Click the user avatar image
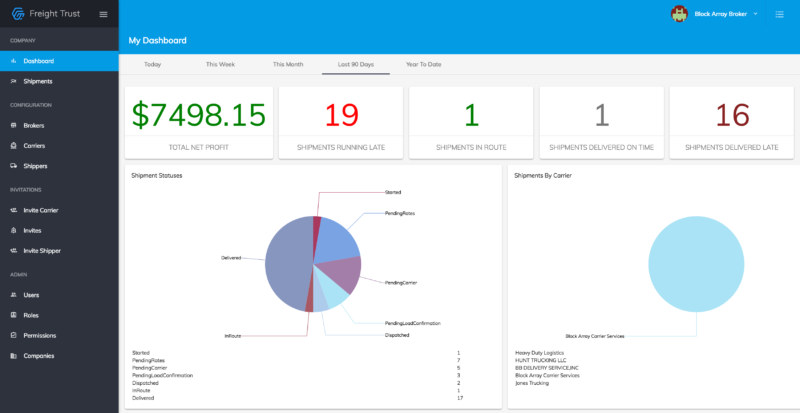This screenshot has height=413, width=800. pyautogui.click(x=679, y=14)
